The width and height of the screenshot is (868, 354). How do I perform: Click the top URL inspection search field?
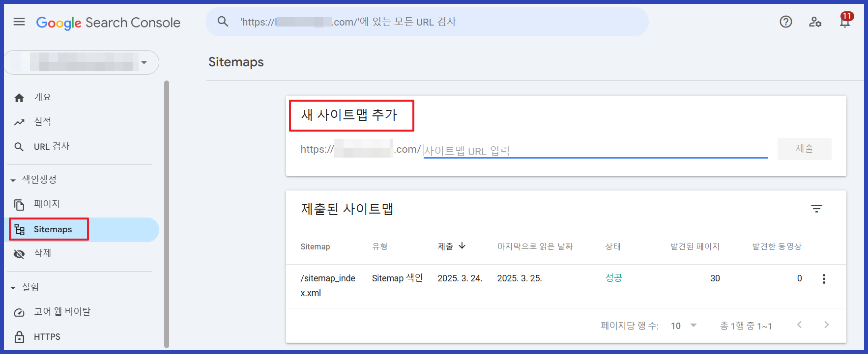click(x=427, y=22)
